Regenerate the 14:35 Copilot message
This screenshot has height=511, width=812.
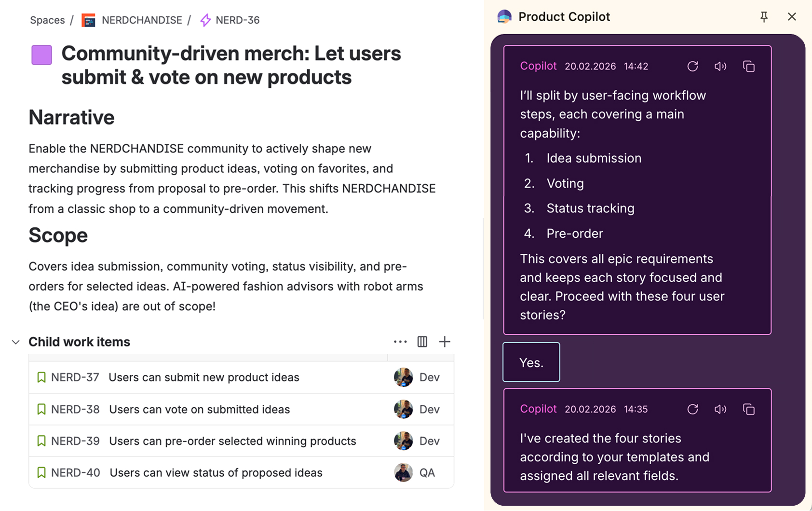pyautogui.click(x=692, y=409)
